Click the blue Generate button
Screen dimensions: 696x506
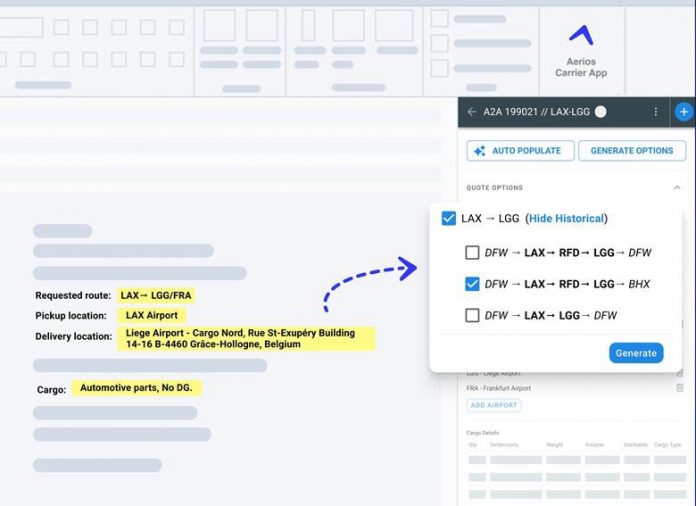[636, 353]
